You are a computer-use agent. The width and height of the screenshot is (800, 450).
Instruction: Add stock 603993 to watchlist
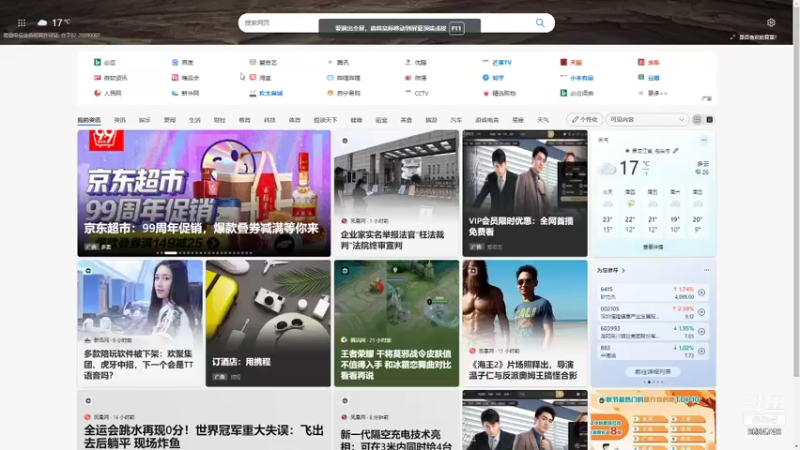point(702,332)
